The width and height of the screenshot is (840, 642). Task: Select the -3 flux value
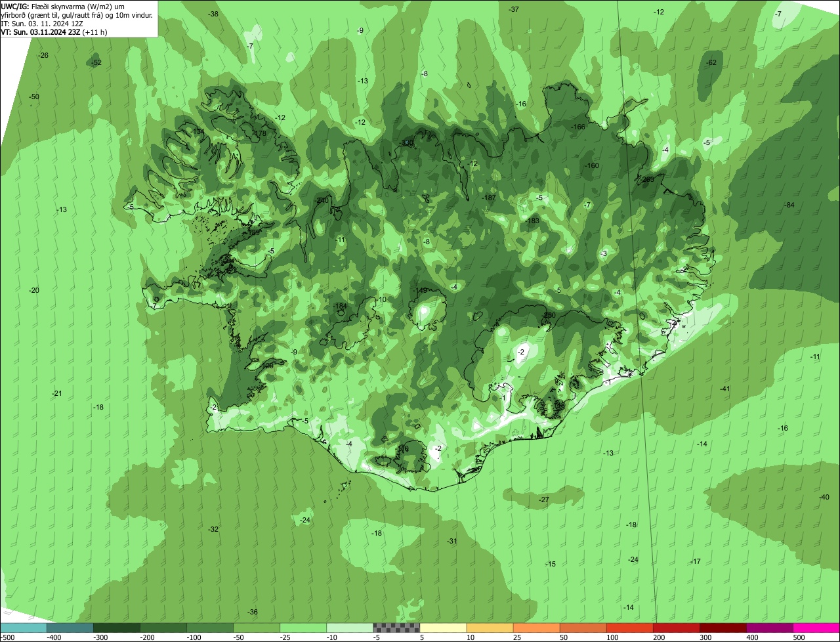(x=604, y=253)
